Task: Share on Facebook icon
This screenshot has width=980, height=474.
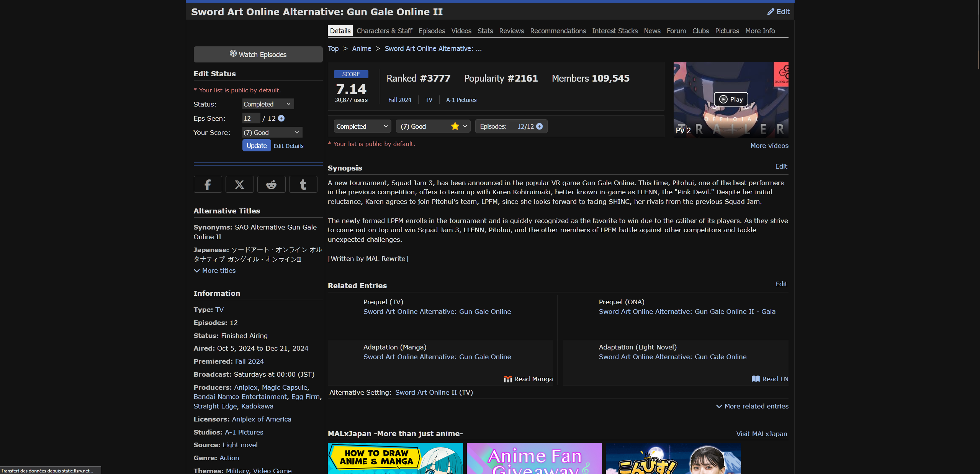Action: [x=208, y=185]
